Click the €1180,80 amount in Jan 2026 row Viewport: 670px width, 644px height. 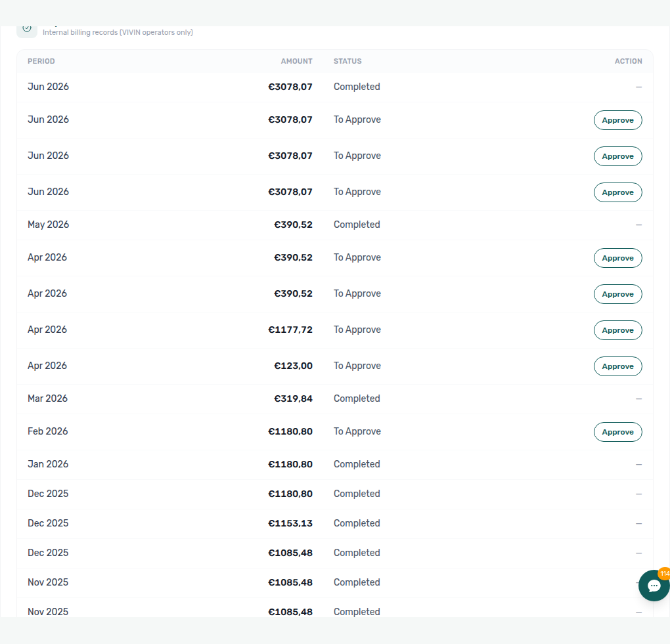point(290,464)
